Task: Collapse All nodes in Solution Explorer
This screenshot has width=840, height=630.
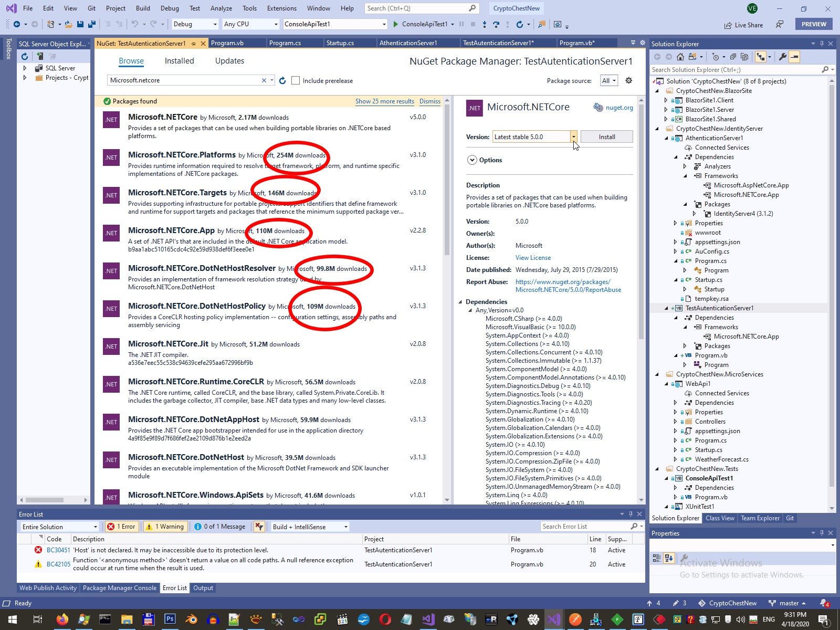Action: (733, 57)
